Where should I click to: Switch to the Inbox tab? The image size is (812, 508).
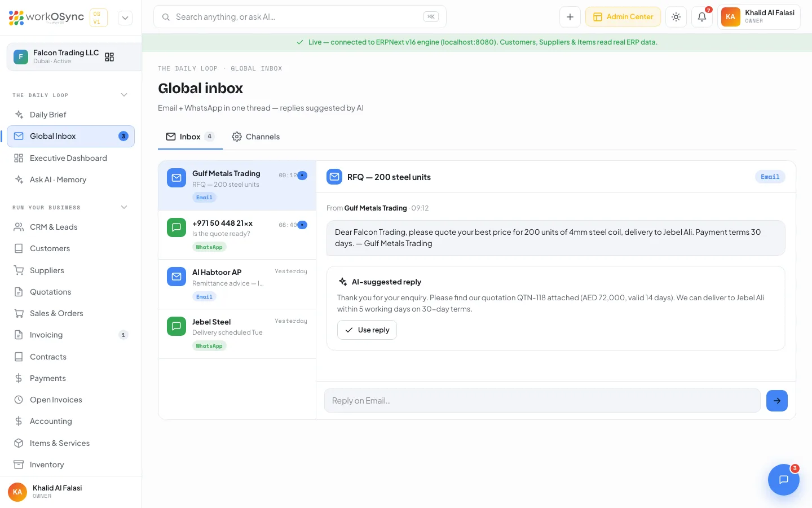click(x=190, y=137)
